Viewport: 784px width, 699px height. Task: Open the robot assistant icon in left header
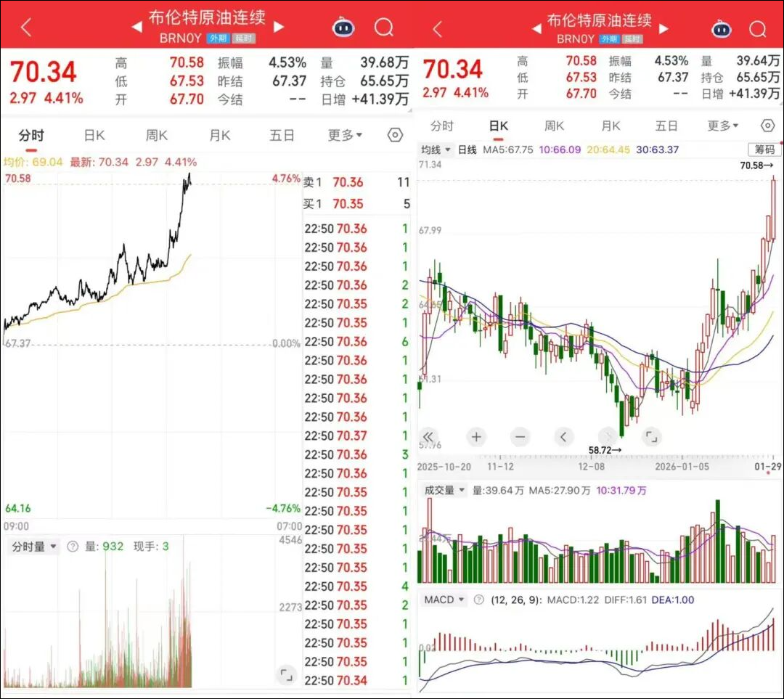point(343,28)
